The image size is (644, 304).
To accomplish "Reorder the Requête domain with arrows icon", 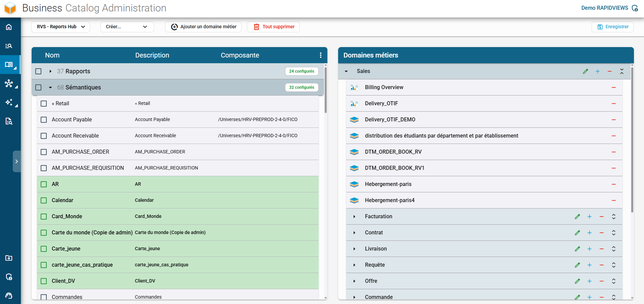I will pos(614,265).
